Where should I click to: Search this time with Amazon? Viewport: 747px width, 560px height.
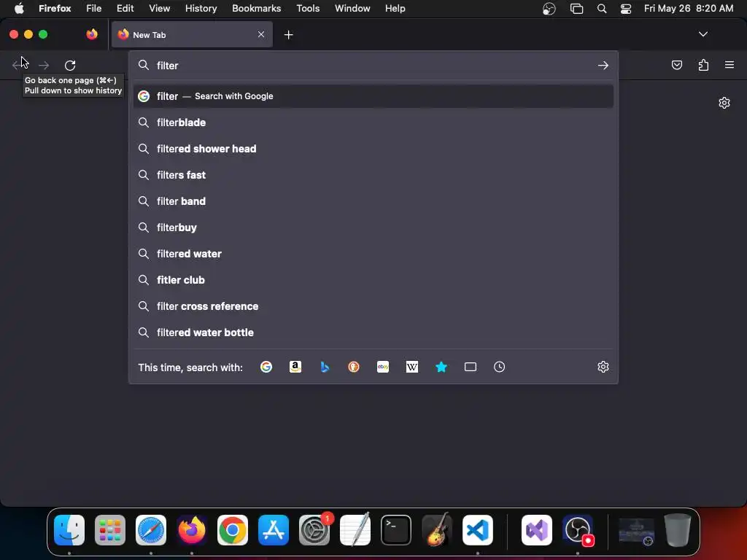tap(295, 367)
